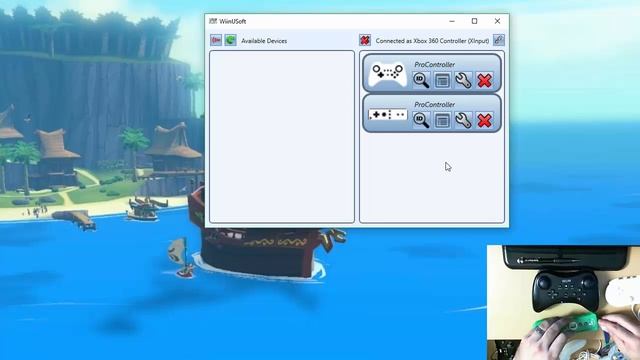Click inside the empty Available Devices list
The width and height of the screenshot is (640, 360).
coord(282,136)
